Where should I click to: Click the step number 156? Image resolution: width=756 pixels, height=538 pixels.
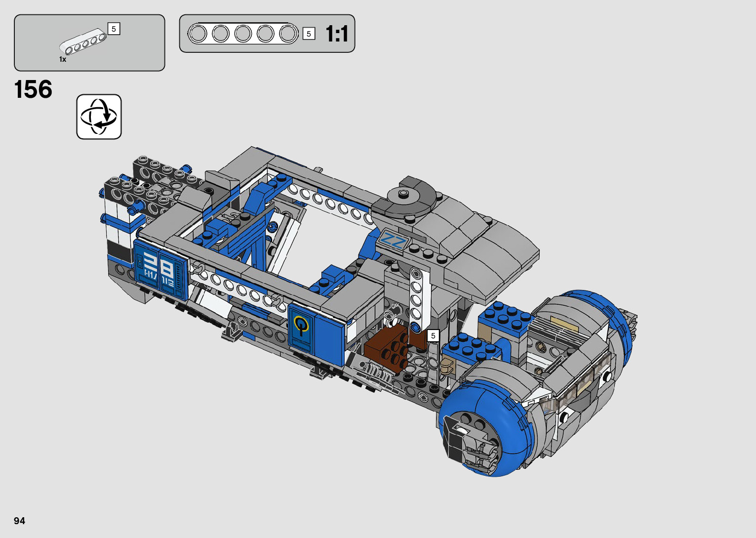click(33, 90)
